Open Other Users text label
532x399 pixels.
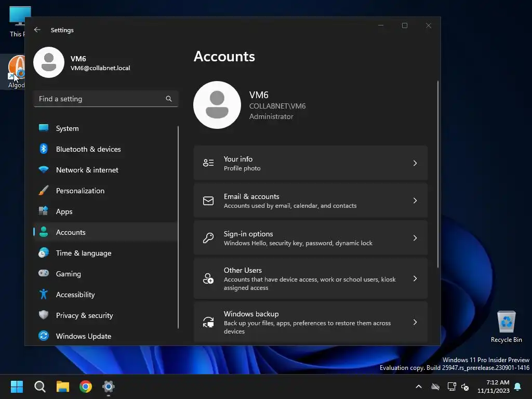(243, 270)
